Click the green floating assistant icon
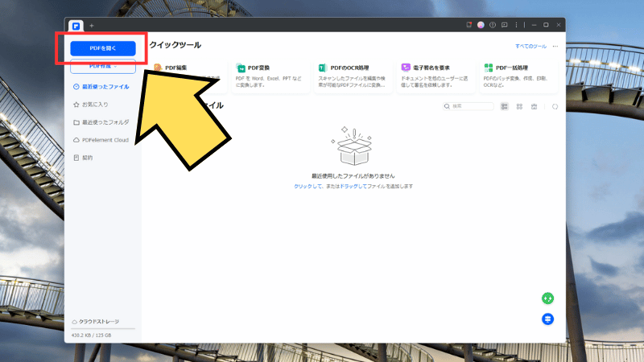This screenshot has height=362, width=644. [x=547, y=298]
